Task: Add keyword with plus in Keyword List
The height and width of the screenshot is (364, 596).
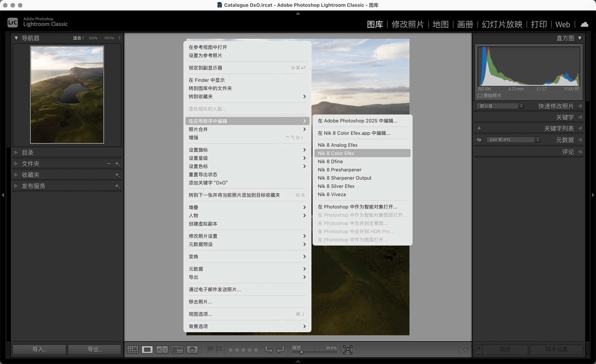Action: coord(479,128)
